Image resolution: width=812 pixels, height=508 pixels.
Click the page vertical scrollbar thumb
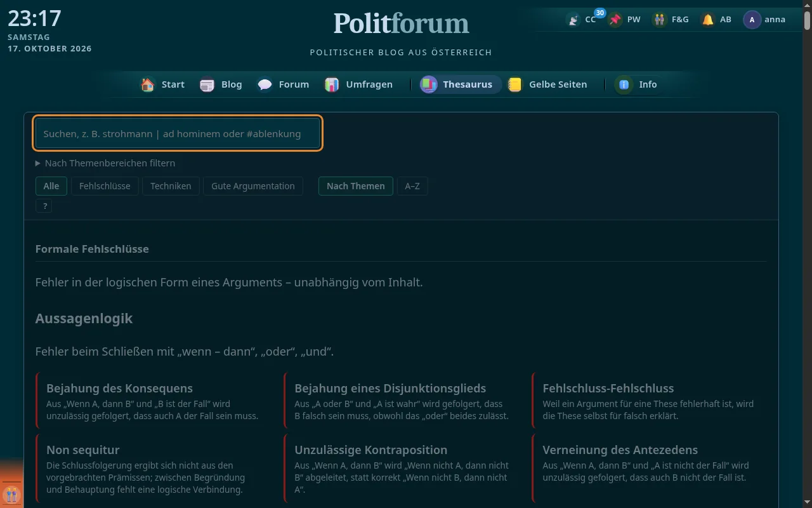(807, 19)
